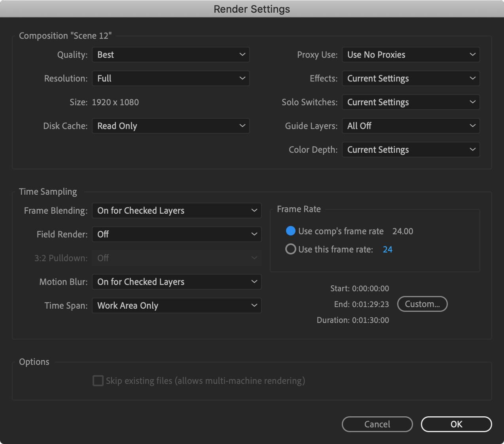Open the Disk Cache dropdown

click(x=171, y=126)
